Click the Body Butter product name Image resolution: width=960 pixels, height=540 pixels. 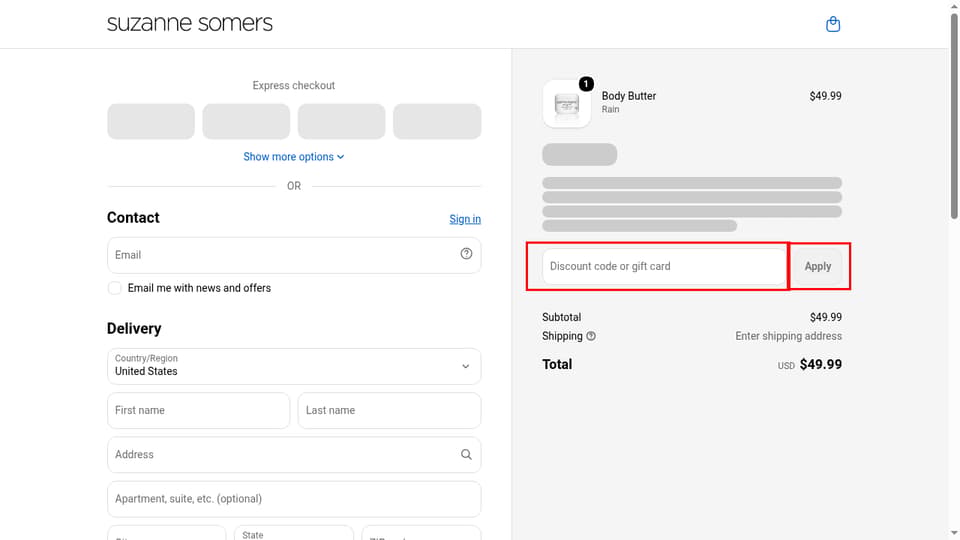[629, 96]
